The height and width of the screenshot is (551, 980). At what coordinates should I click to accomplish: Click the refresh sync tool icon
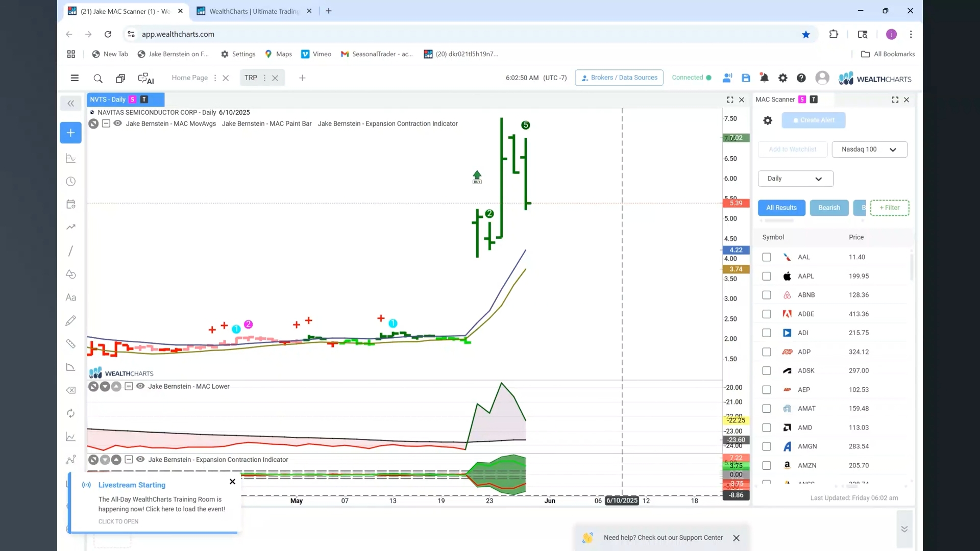click(x=71, y=413)
